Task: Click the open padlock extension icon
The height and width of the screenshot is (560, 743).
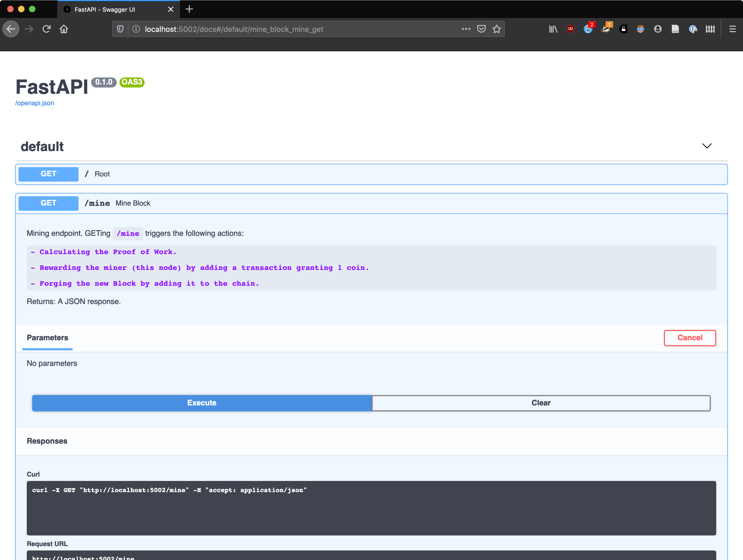Action: click(x=624, y=29)
